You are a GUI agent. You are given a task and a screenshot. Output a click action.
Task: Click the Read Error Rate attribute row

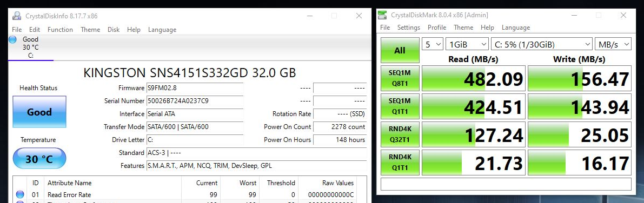coord(185,195)
